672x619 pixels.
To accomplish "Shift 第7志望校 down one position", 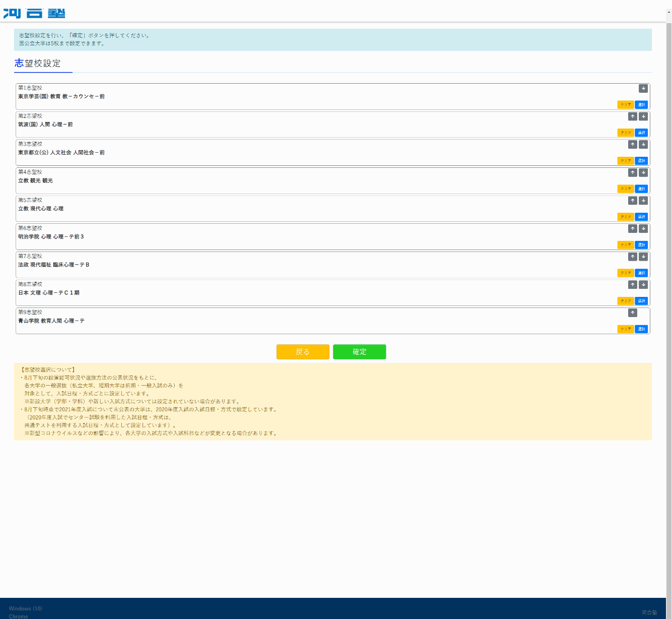I will (x=643, y=257).
